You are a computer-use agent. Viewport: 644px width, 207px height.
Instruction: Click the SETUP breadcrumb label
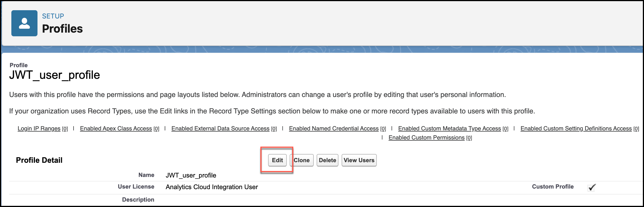tap(53, 16)
